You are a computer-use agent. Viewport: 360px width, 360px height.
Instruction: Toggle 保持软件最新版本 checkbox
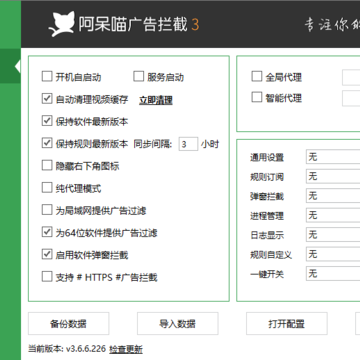click(47, 121)
